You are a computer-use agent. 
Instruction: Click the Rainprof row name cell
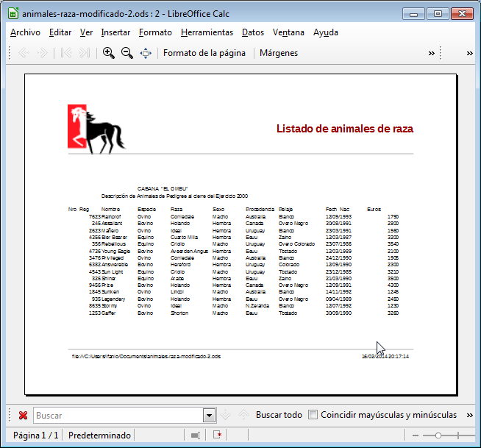[111, 216]
